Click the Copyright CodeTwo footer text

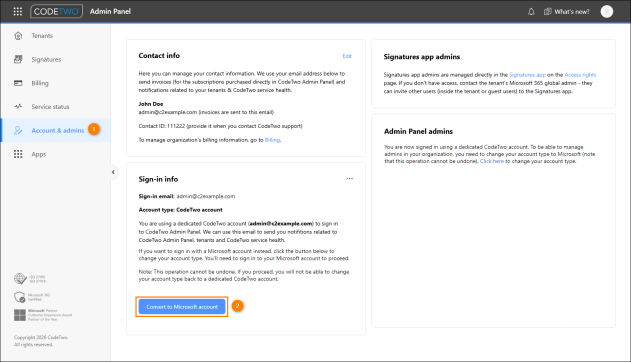[x=41, y=341]
